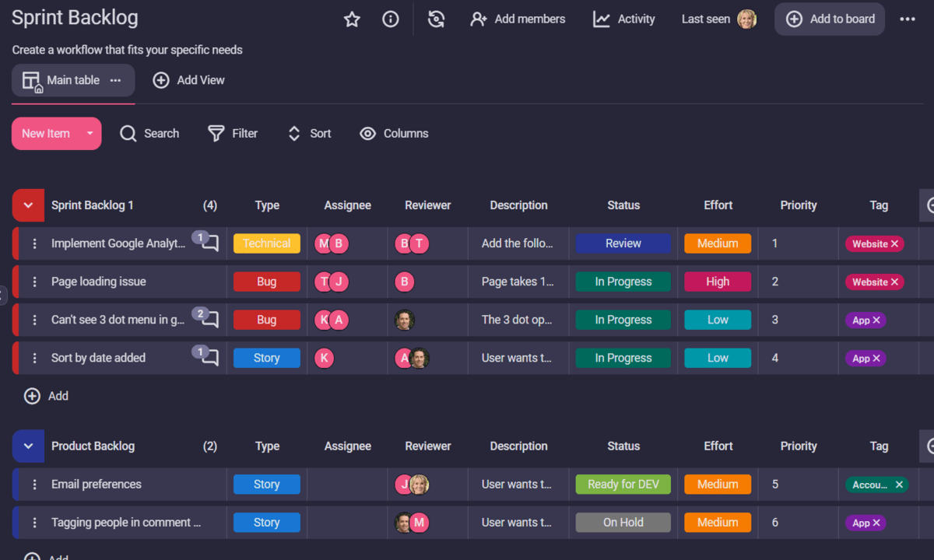Viewport: 934px width, 560px height.
Task: Open the New Item dropdown arrow
Action: tap(90, 134)
